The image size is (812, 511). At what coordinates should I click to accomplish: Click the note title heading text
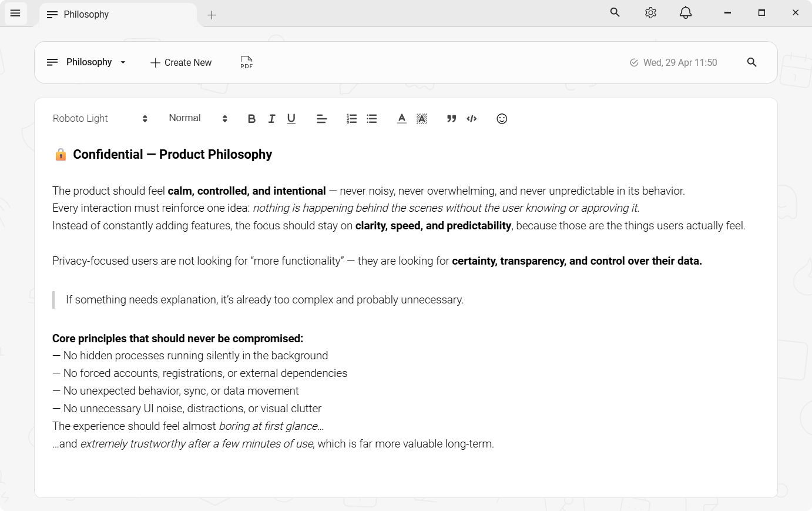(x=172, y=154)
